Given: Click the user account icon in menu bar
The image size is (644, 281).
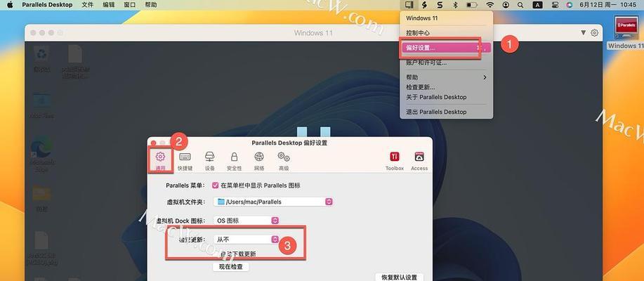Looking at the screenshot, I should [506, 5].
